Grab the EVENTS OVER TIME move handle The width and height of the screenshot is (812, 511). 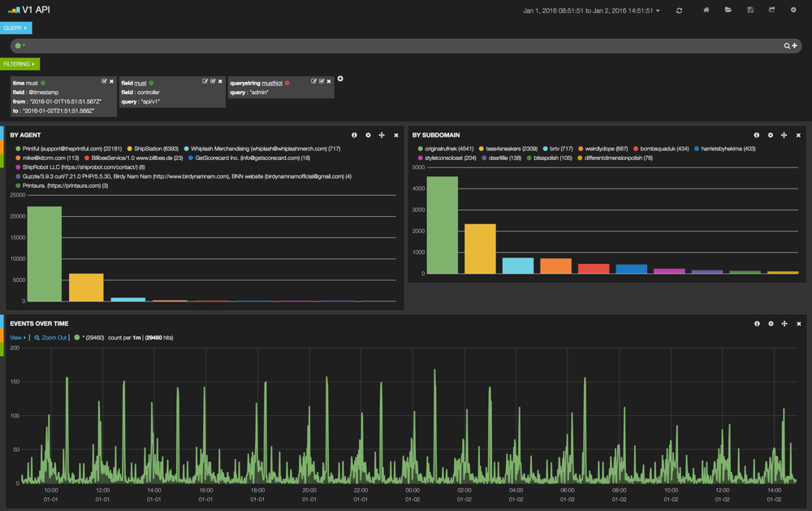[784, 324]
